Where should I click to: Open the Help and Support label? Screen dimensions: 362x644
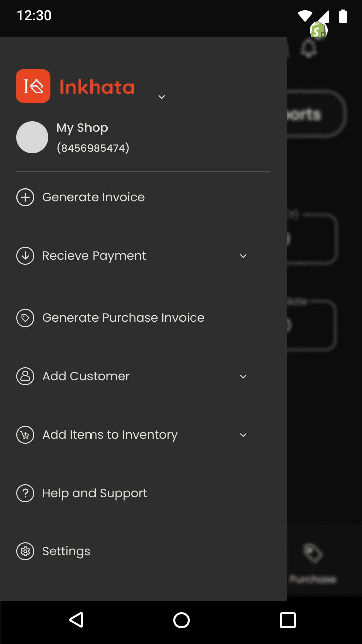95,493
